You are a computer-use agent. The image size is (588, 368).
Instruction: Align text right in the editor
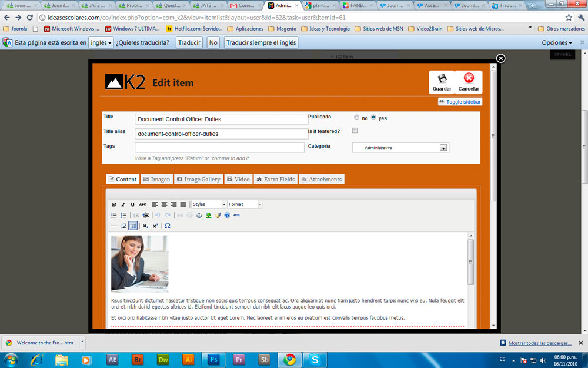coord(173,204)
